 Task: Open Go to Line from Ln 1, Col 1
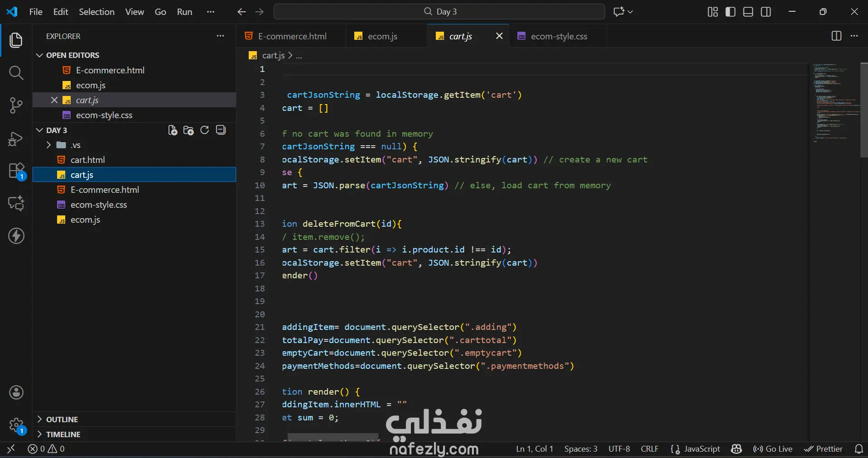coord(535,449)
